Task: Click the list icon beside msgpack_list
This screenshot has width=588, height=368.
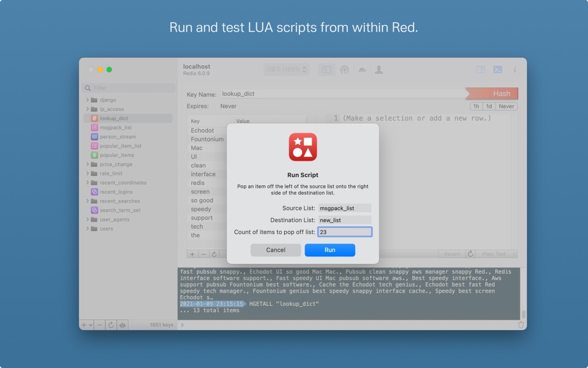Action: point(95,127)
